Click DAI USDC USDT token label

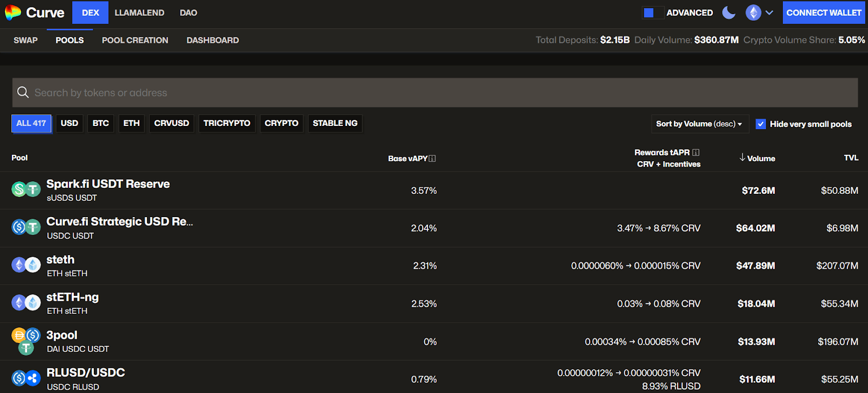coord(78,349)
